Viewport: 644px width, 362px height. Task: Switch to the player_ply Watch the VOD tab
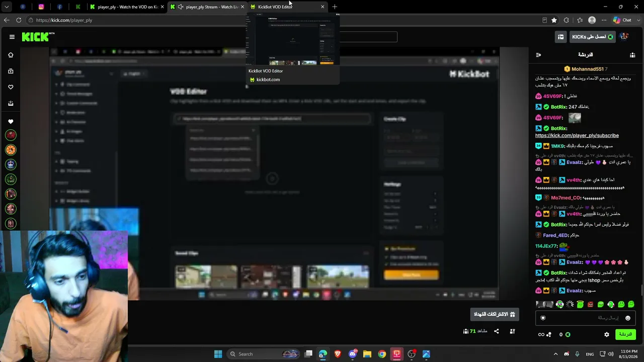(127, 7)
